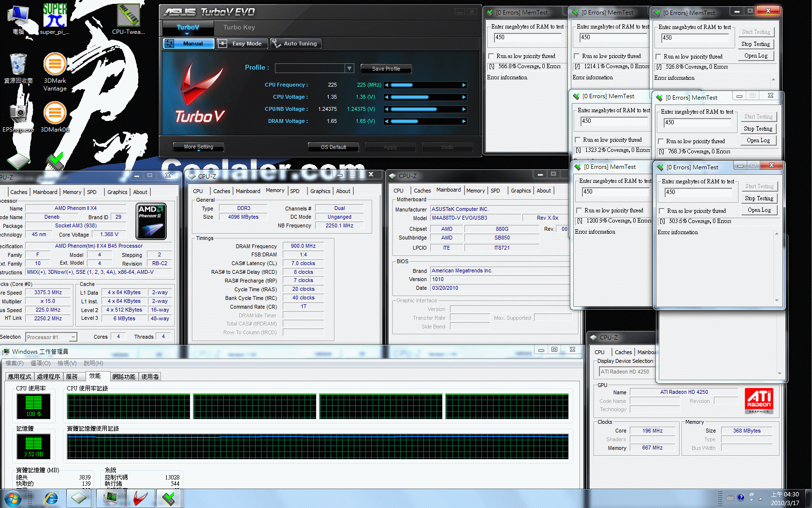Open the Mainboard tab in the leftmost CPU-Z window
Viewport: 812px width, 508px height.
[45, 192]
